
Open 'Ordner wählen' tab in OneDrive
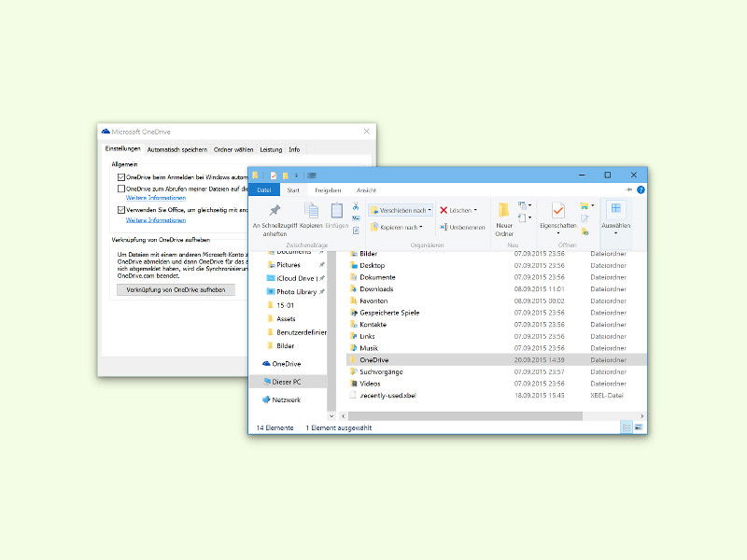(233, 149)
